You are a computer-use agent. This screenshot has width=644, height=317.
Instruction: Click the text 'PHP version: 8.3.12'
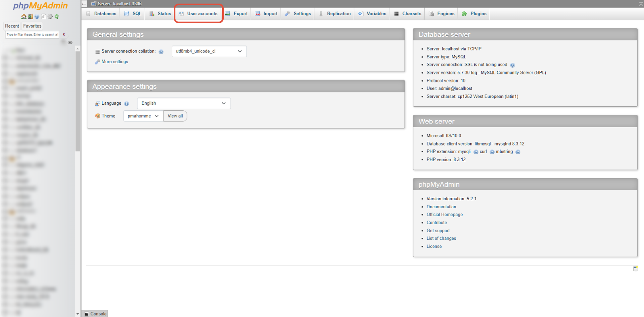coord(446,159)
